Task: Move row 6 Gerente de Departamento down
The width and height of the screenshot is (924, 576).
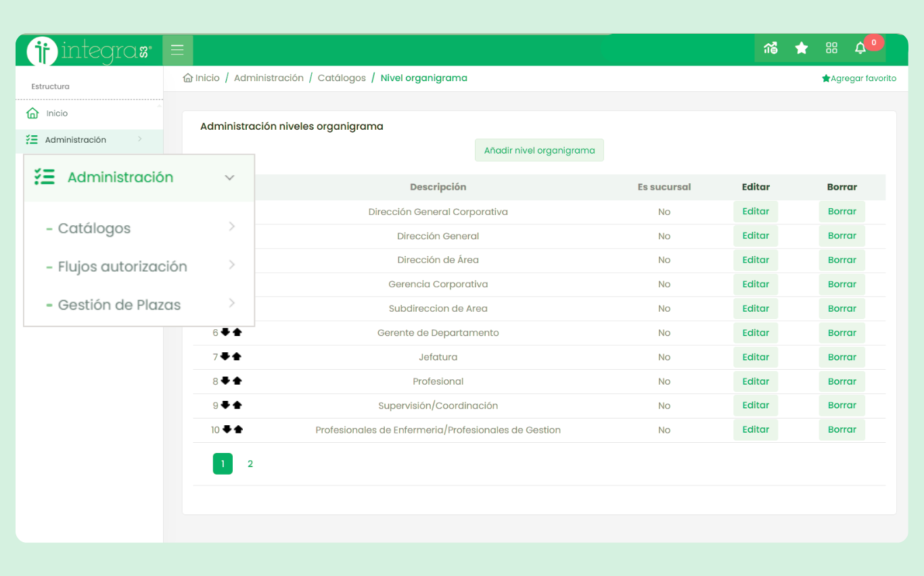Action: 226,333
